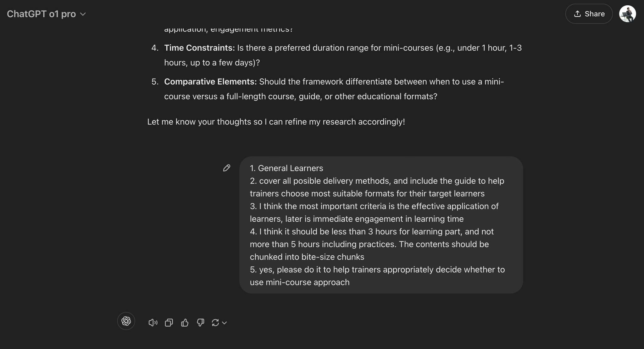The image size is (644, 349).
Task: Copy the response using the copy icon
Action: [x=169, y=323]
